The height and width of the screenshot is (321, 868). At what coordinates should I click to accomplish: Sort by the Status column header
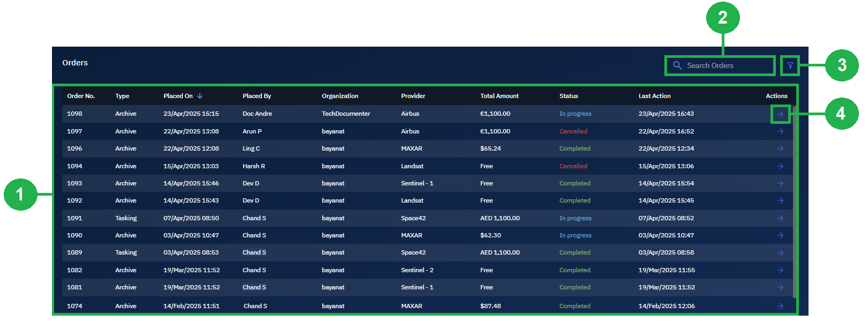tap(568, 96)
